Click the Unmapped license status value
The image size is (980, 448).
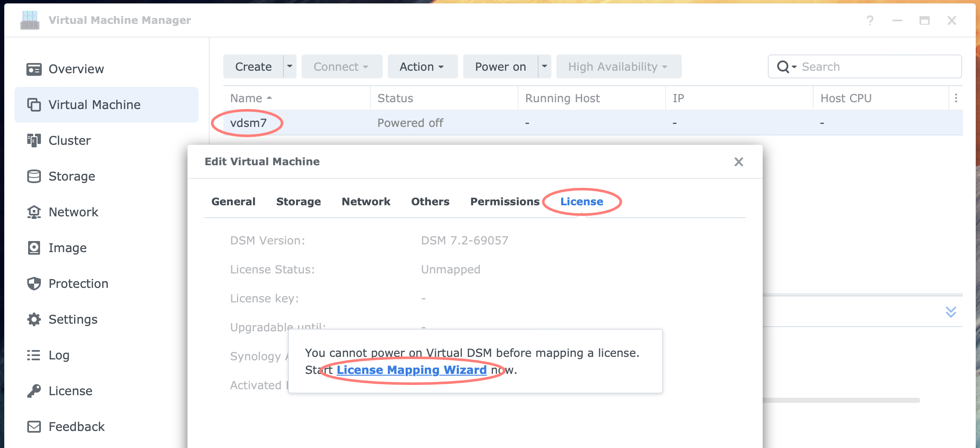point(450,270)
